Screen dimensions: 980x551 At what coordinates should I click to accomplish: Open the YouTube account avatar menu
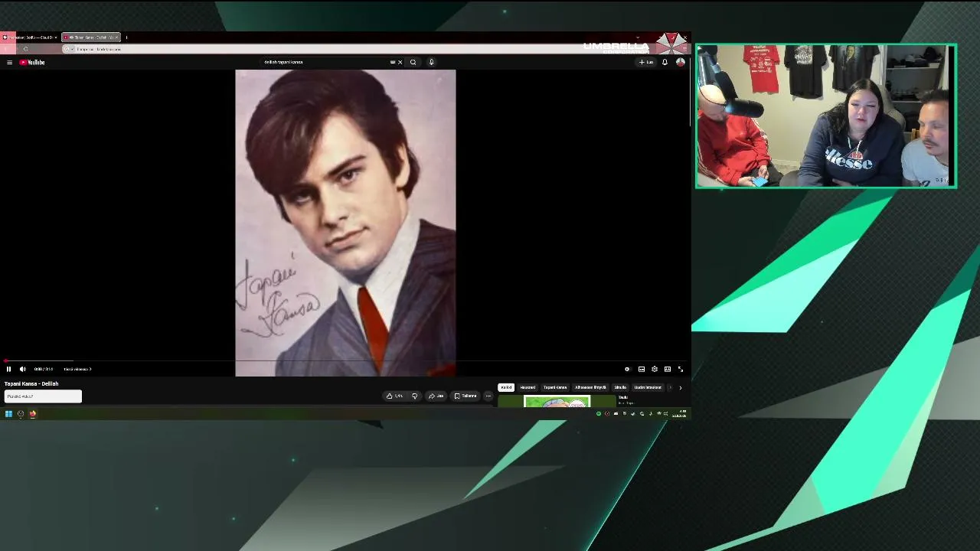[x=680, y=62]
